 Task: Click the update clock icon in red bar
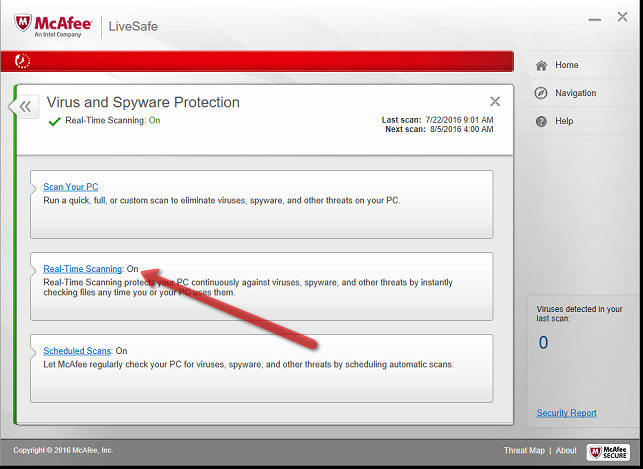tap(23, 61)
